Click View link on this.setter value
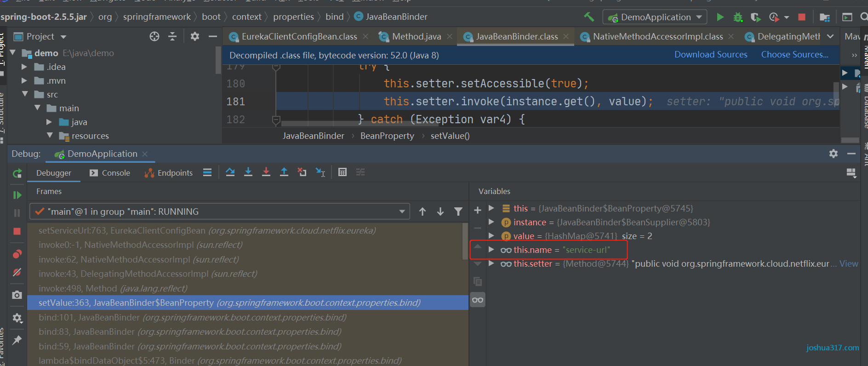 (x=849, y=263)
